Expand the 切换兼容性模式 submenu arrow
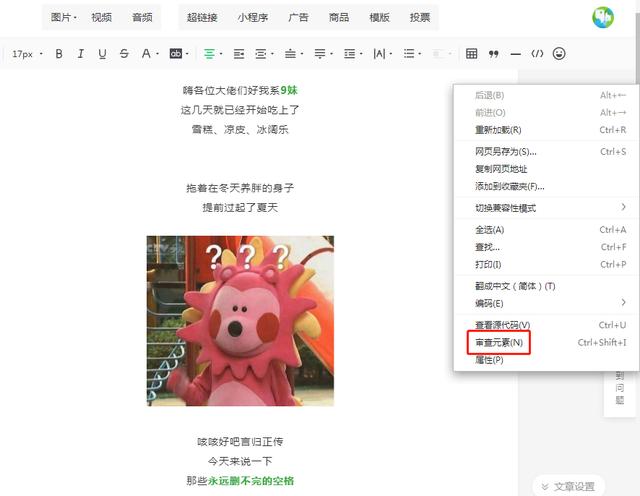This screenshot has width=640, height=496. pyautogui.click(x=623, y=207)
